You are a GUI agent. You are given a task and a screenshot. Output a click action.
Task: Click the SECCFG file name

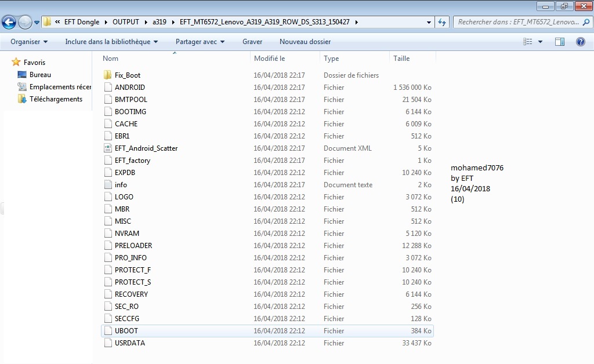pyautogui.click(x=127, y=318)
